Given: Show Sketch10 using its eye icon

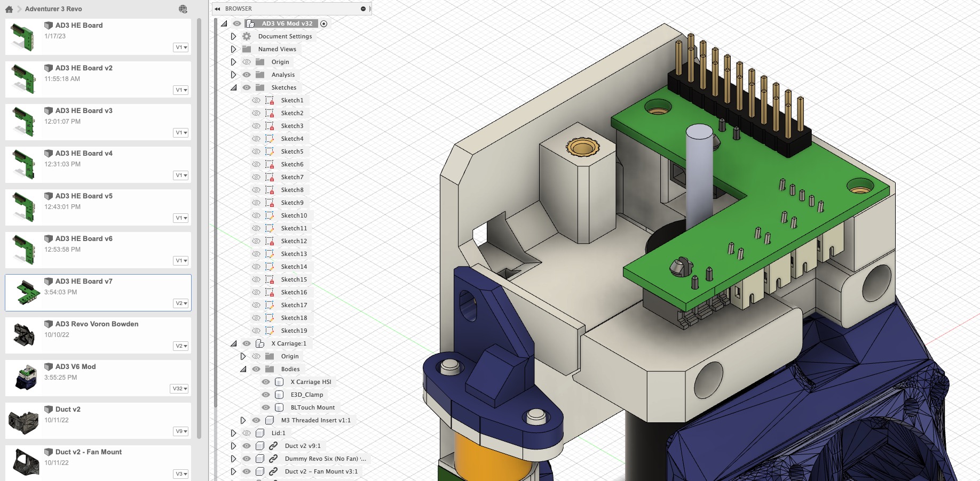Looking at the screenshot, I should 256,215.
